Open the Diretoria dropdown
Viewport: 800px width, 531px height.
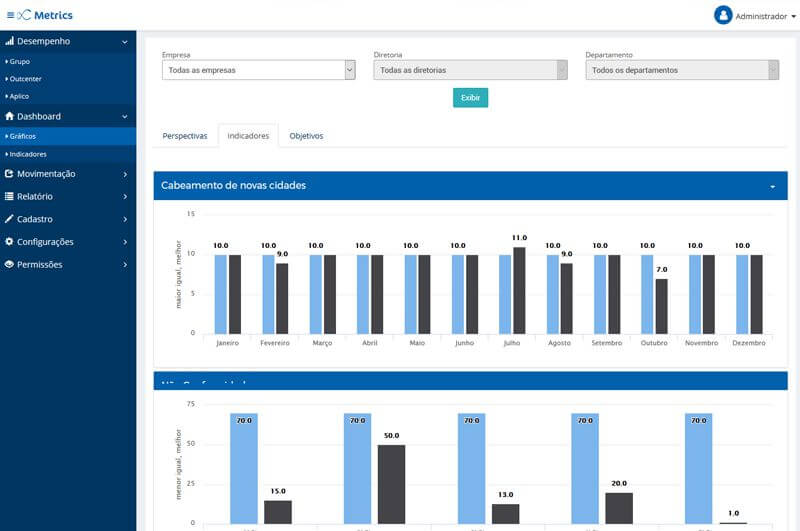pyautogui.click(x=470, y=70)
